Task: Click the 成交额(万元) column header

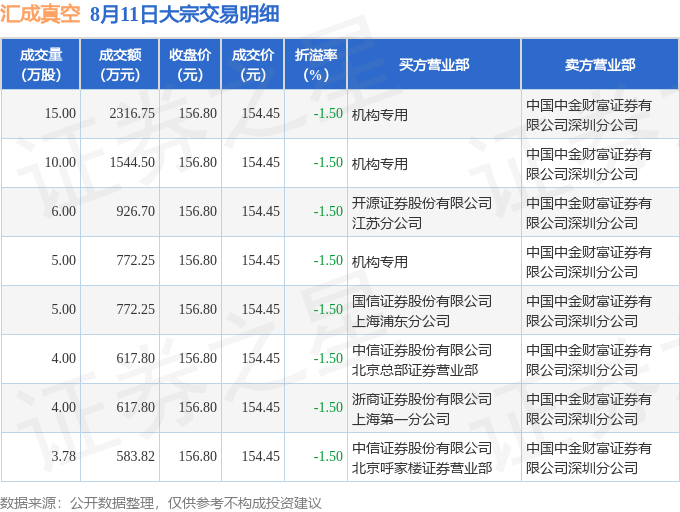Action: (x=120, y=64)
